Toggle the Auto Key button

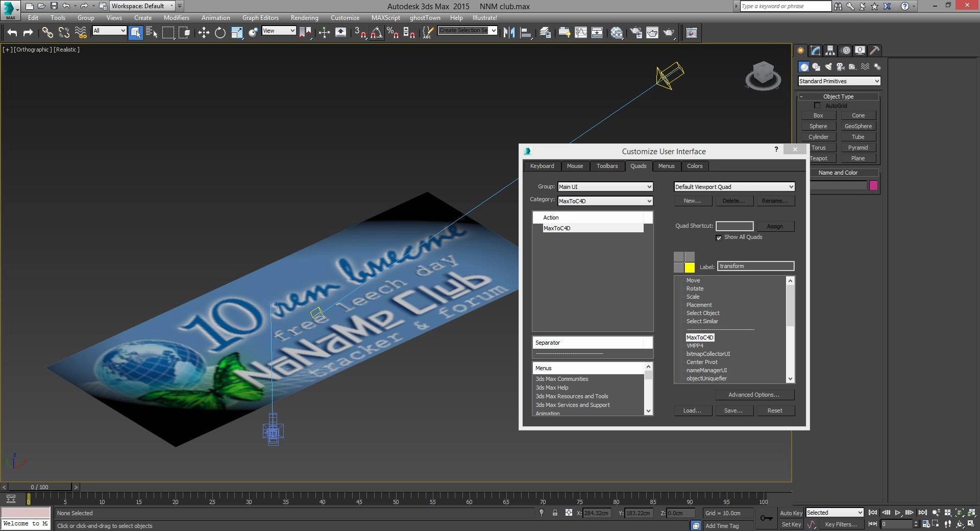791,513
